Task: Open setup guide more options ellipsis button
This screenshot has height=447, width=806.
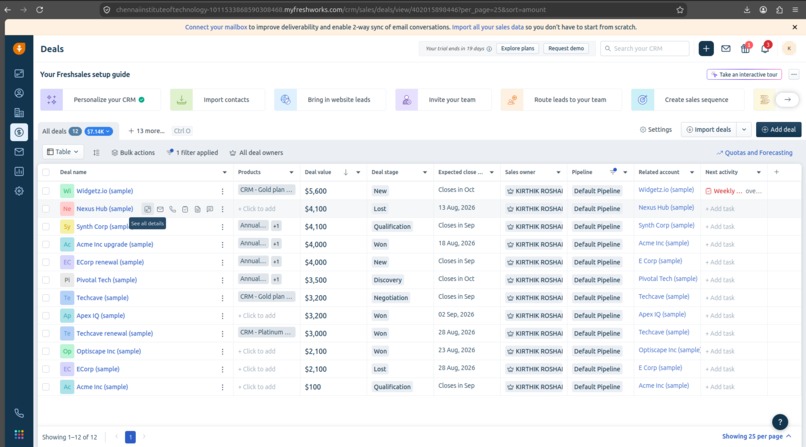Action: [x=794, y=74]
